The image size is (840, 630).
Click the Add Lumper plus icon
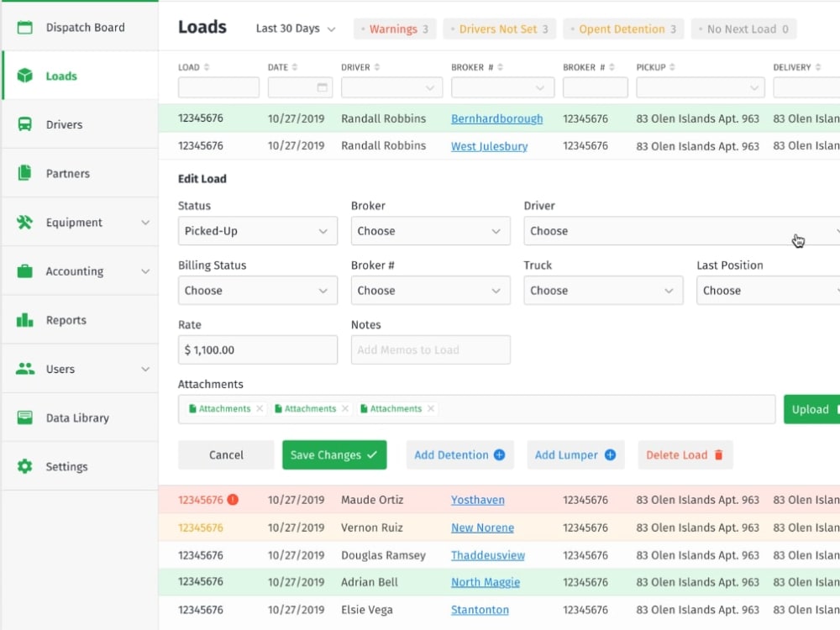point(610,454)
